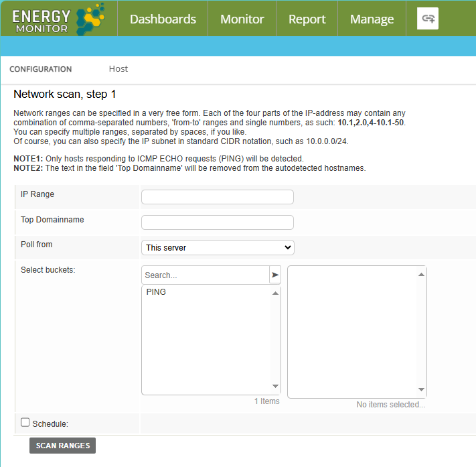This screenshot has height=467, width=476.
Task: Click the Energy Monitor logo
Action: [58, 19]
